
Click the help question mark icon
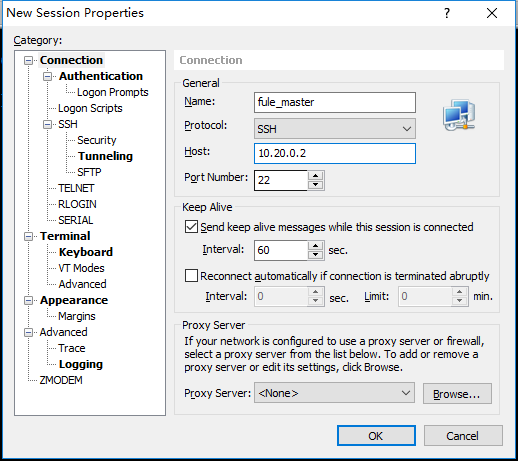point(447,13)
